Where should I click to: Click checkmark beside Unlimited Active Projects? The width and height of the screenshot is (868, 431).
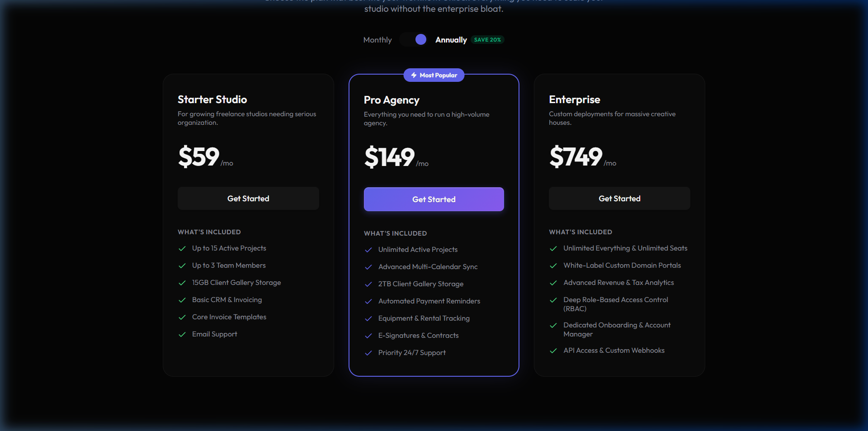[368, 250]
